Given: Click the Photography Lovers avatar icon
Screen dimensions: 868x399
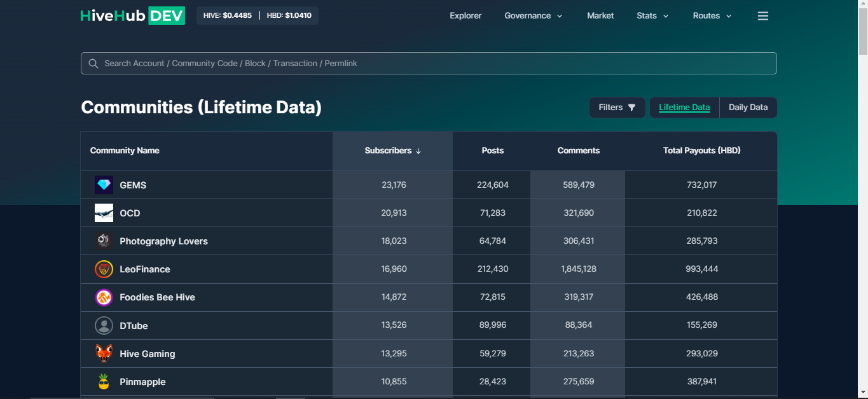Looking at the screenshot, I should tap(104, 241).
